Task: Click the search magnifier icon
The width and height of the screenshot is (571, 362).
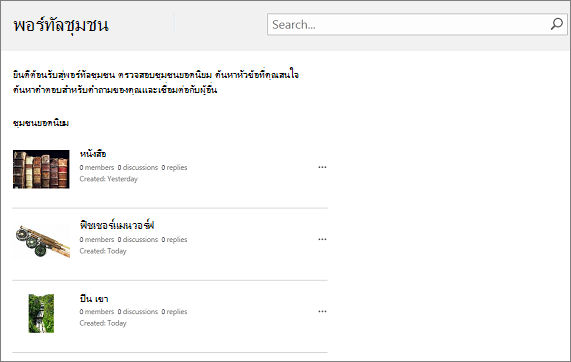Action: 556,24
